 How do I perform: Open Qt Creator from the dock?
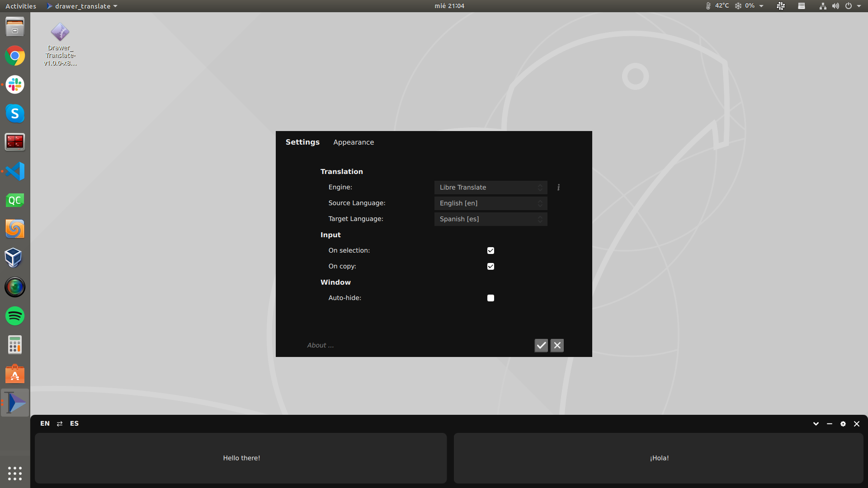coord(15,200)
